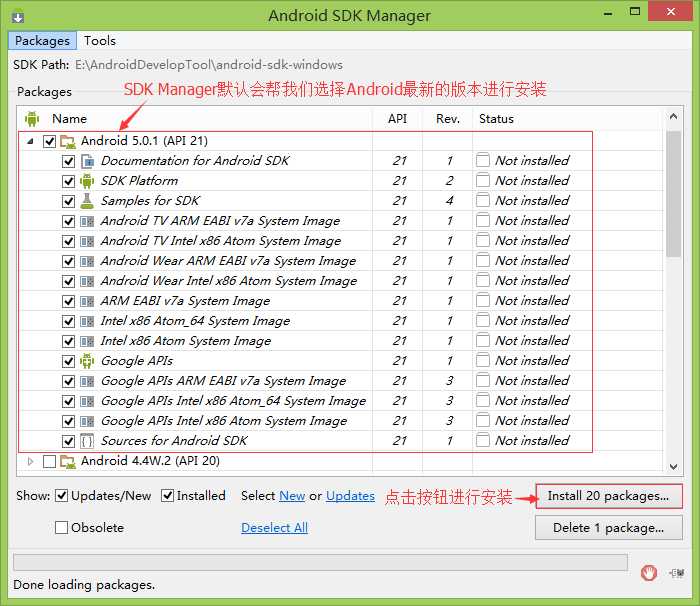Click the SDK Platform Not installed status icon
Screen dimensions: 700x606
(x=483, y=180)
